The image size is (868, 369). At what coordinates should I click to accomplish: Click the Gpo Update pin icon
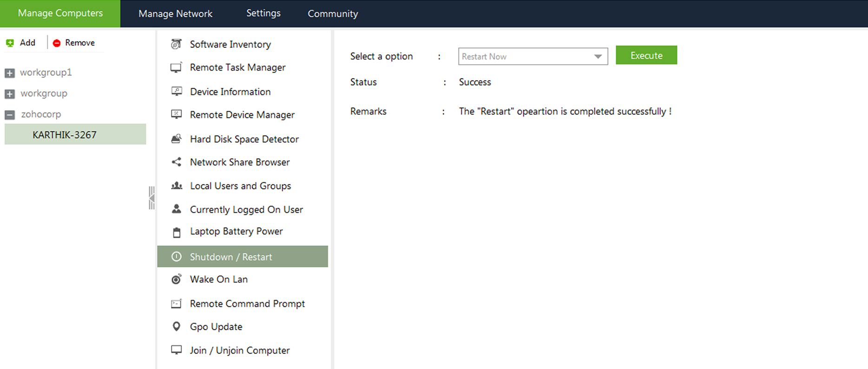[x=176, y=326]
